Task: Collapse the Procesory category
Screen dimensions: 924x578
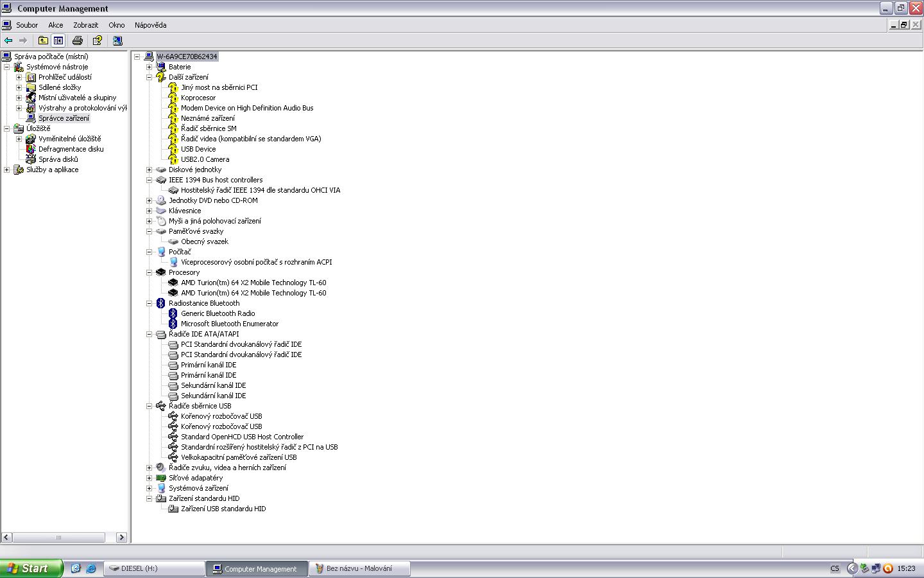Action: pos(149,272)
